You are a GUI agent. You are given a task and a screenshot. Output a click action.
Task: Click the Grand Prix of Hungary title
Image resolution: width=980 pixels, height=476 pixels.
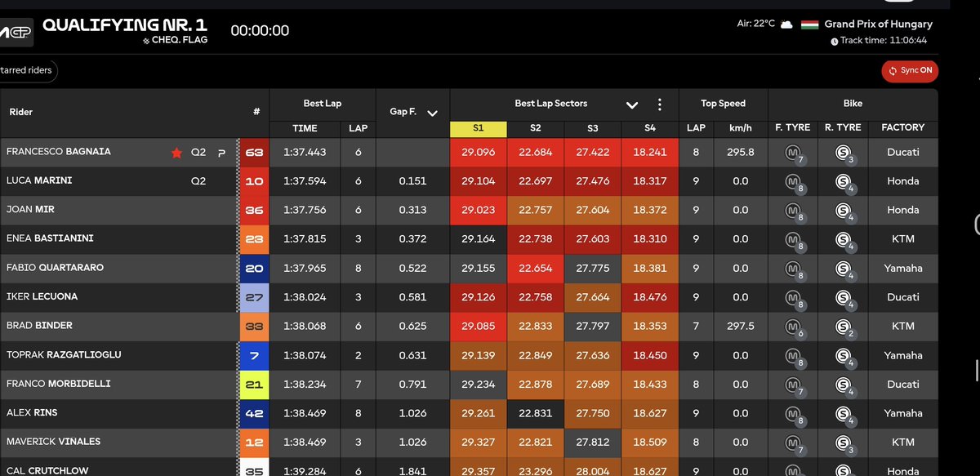[879, 24]
